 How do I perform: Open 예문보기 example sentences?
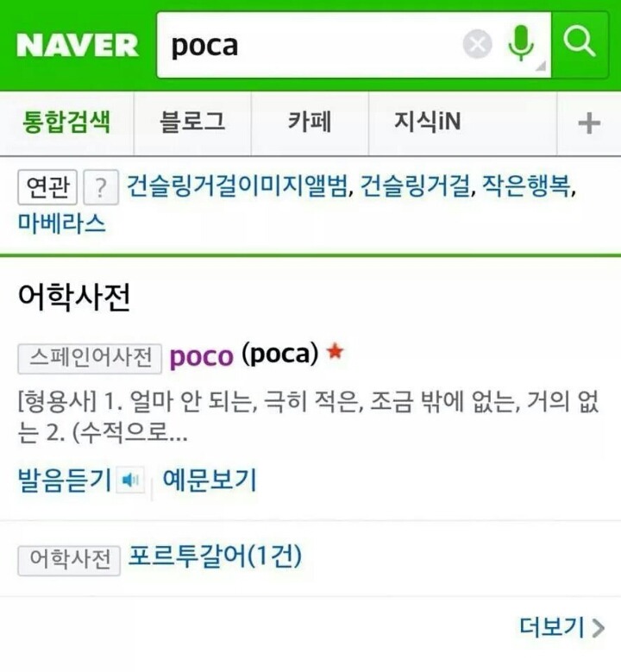pyautogui.click(x=210, y=479)
